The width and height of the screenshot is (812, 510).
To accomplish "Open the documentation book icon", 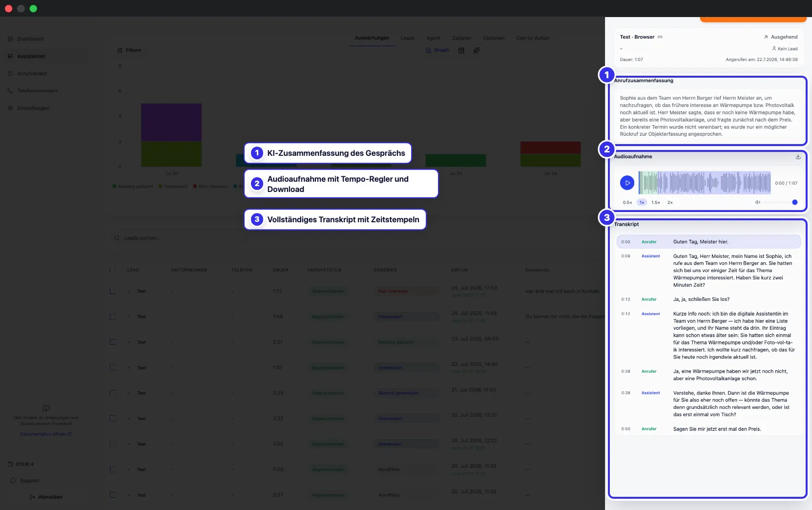I will coord(46,408).
